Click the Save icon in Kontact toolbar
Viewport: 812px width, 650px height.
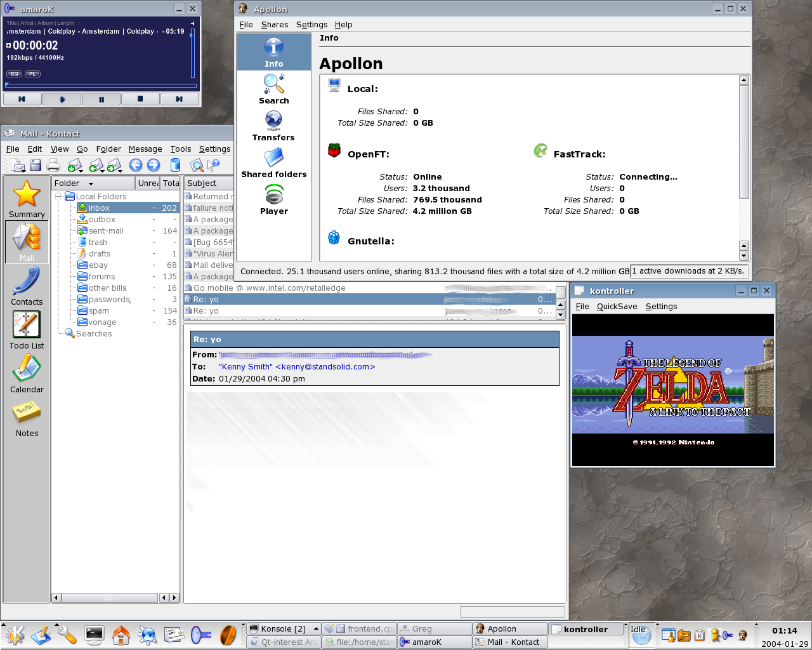coord(36,166)
